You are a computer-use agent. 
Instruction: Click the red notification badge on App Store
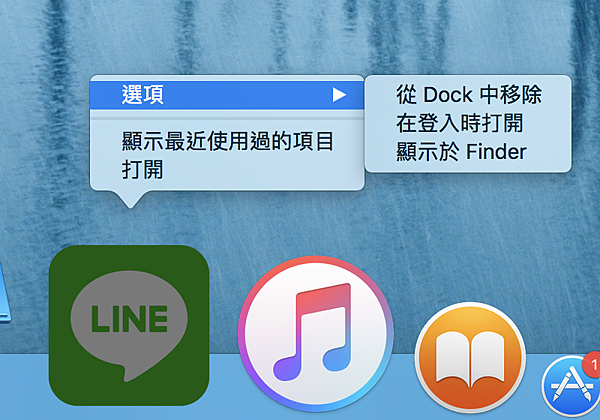coord(592,365)
